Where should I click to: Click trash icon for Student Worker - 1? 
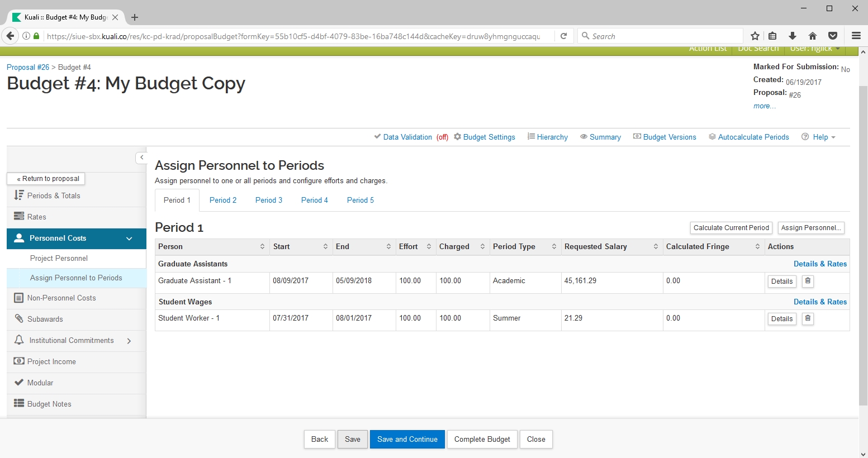(808, 318)
